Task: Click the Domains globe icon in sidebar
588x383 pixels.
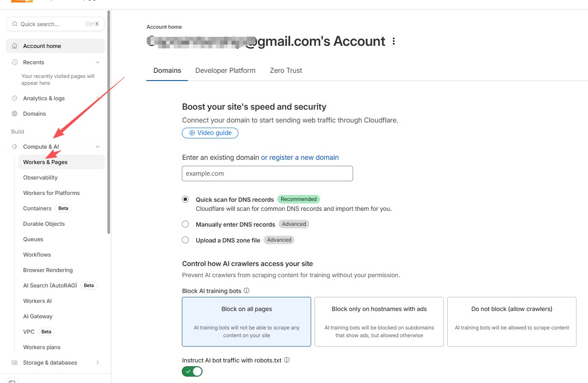Action: [15, 114]
